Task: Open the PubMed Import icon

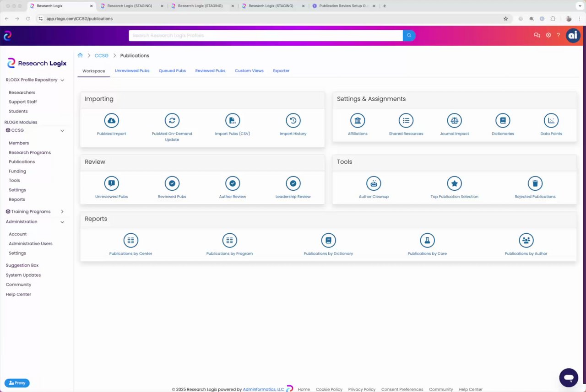Action: [x=111, y=121]
